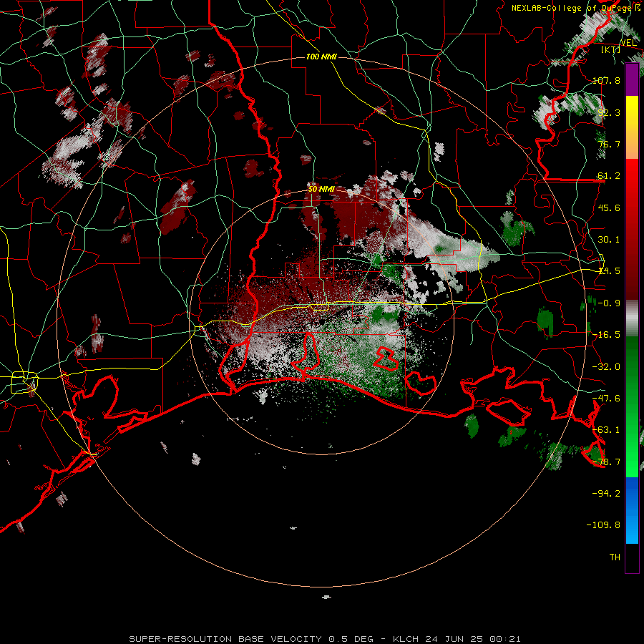Click the "TH" threshold label in legend
644x644 pixels.
pos(615,557)
